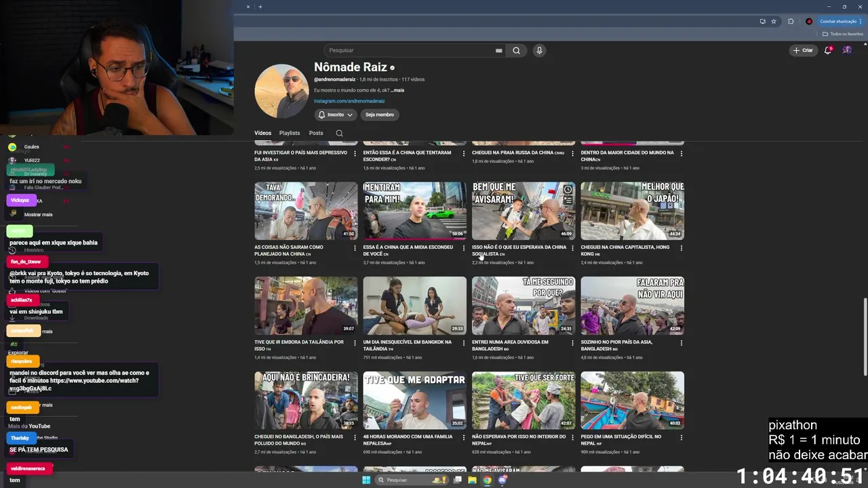Open the 'AQUI NÃO É BRINCADEIRA!' thumbnail
Image resolution: width=868 pixels, height=488 pixels.
306,401
